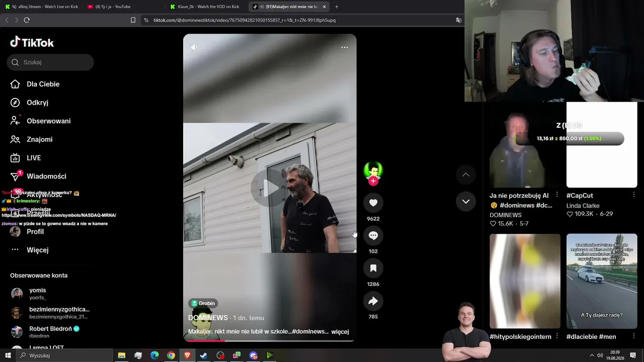Open the taskbar clock and date
644x362 pixels.
tap(616, 355)
